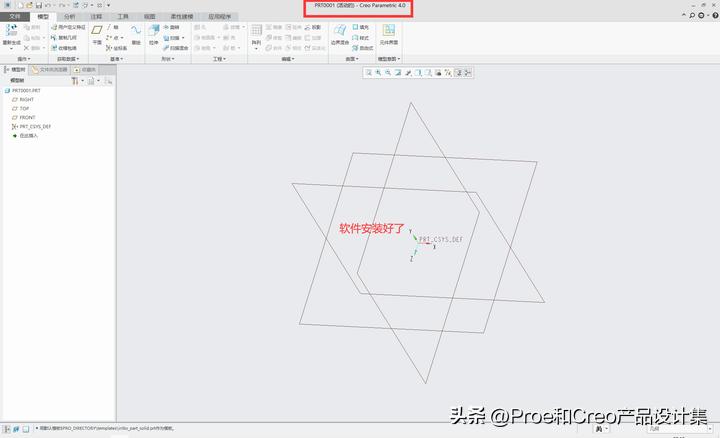
Task: Start the 草绘 (Sketch) tool
Action: 136,34
